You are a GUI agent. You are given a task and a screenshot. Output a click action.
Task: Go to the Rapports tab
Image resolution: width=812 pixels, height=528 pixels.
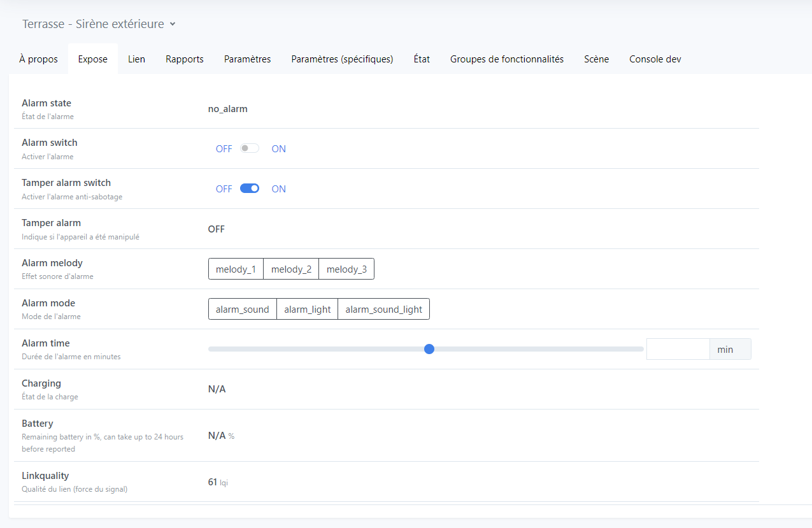pyautogui.click(x=185, y=59)
